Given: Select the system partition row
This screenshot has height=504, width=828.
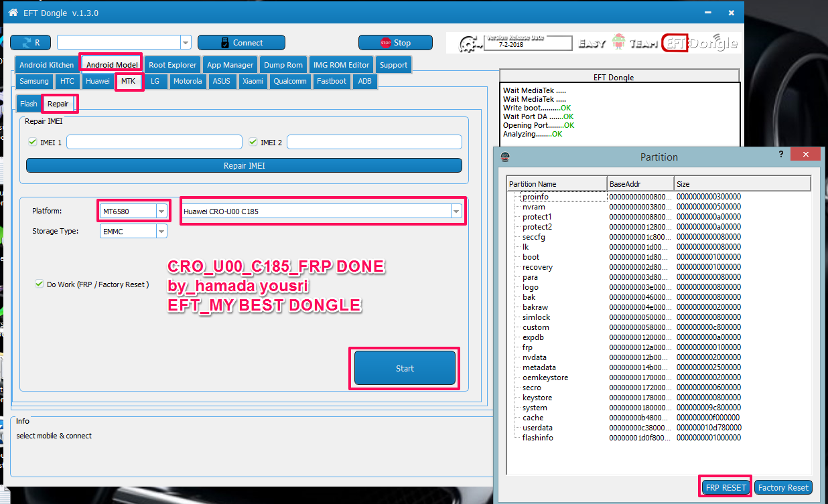Looking at the screenshot, I should (x=659, y=408).
